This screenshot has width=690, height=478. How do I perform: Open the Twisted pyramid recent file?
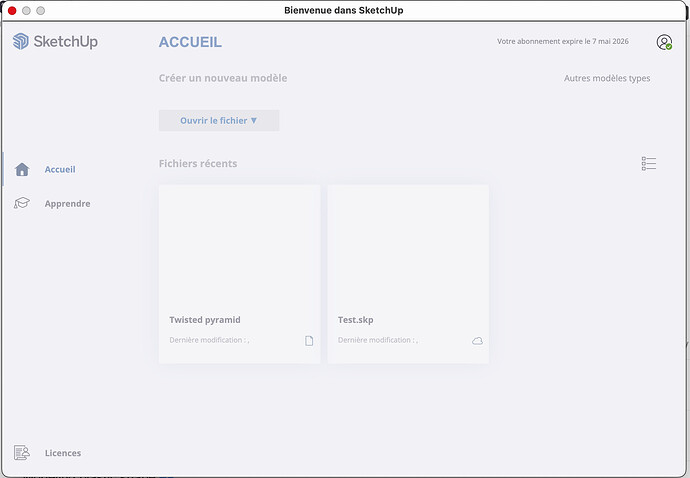[239, 274]
